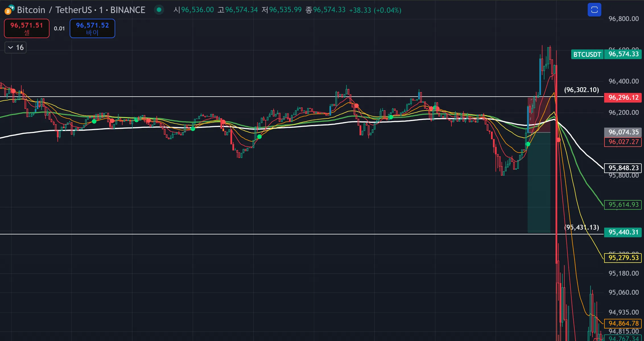Click the low price value 96,535.99
This screenshot has height=341, width=644.
(x=285, y=10)
